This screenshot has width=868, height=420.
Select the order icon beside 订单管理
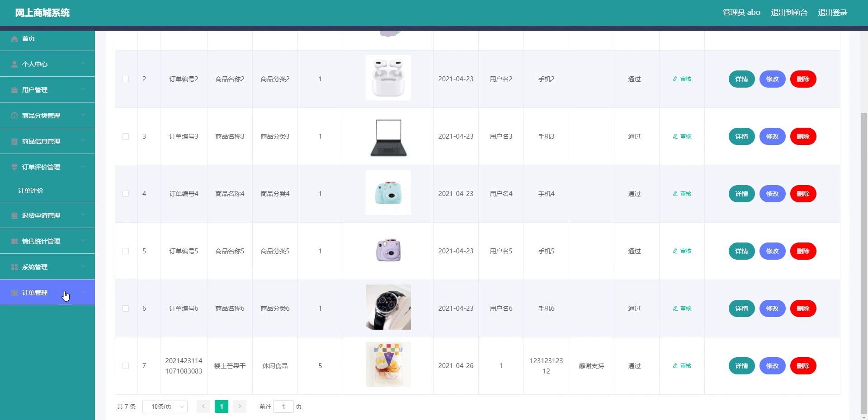14,292
